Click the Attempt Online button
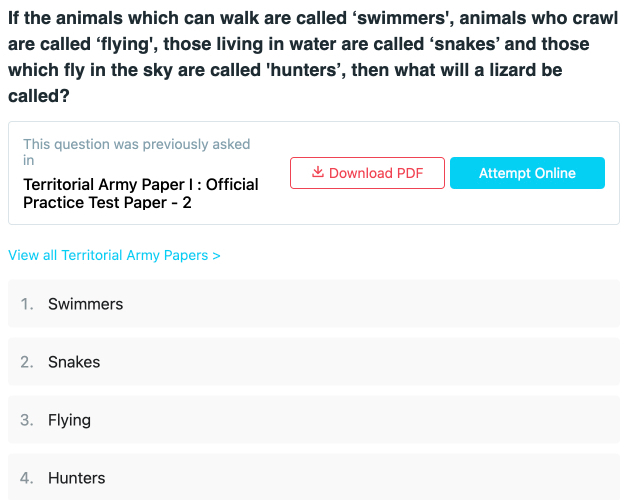Screen dimensions: 631x500 (527, 173)
